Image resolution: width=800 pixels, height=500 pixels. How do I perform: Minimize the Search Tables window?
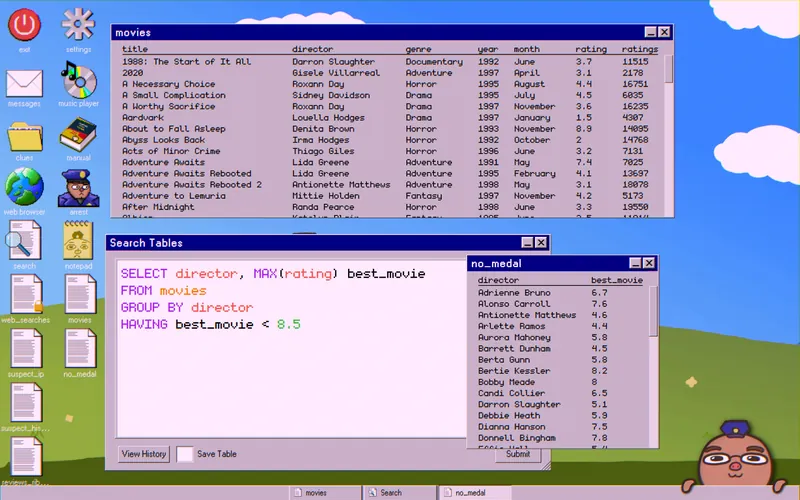527,242
